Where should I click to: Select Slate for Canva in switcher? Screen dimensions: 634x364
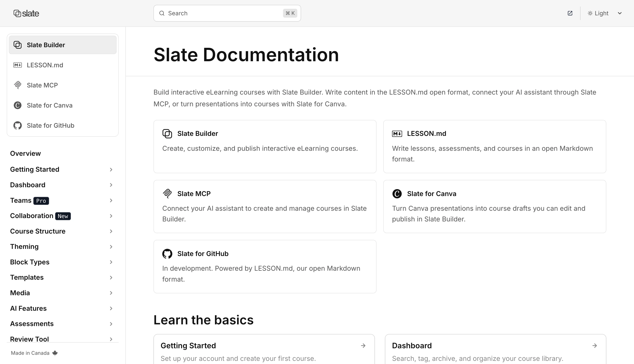point(63,105)
